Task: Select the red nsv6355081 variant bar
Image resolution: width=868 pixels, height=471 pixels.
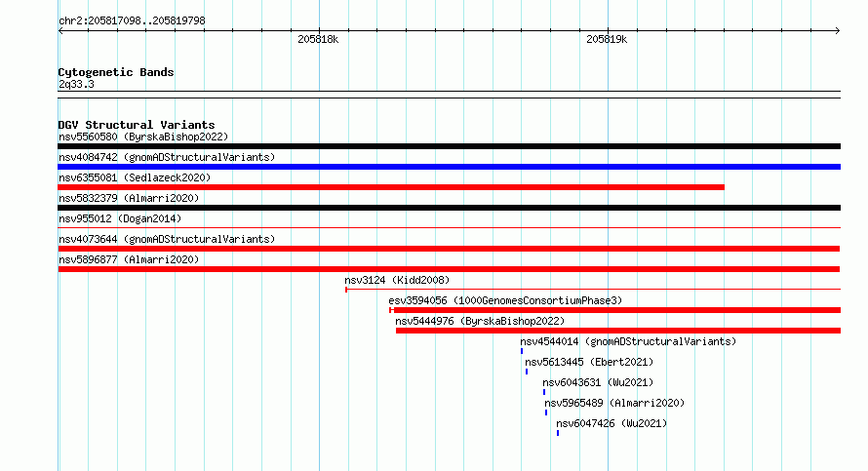Action: pos(391,187)
